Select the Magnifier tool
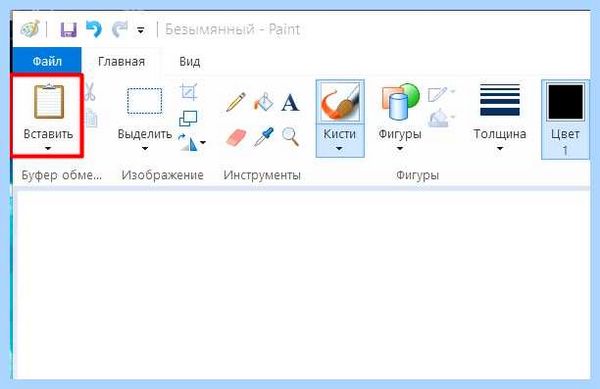Viewport: 600px width, 389px height. point(290,137)
